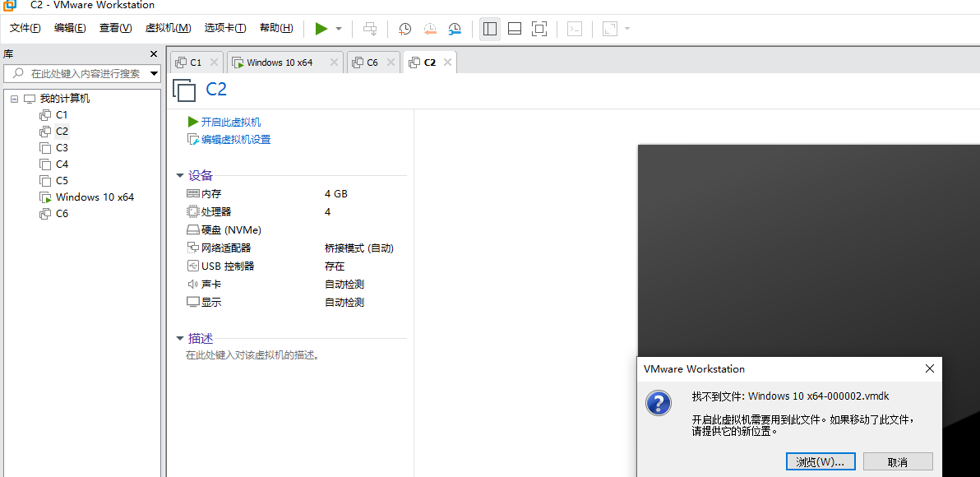Screen dimensions: 980x477
Task: Click the question mark icon in dialog
Action: click(659, 403)
